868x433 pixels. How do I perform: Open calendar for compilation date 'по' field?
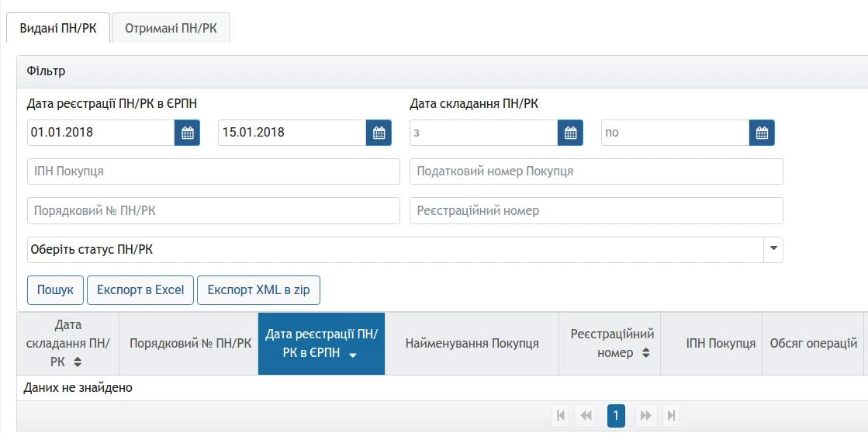762,133
